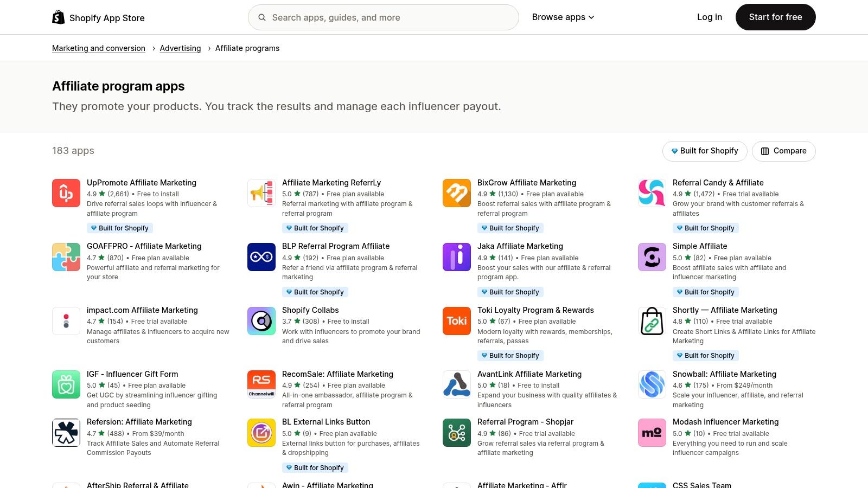Viewport: 868px width, 488px height.
Task: Click Built for Shopify badge under Toki
Action: (x=510, y=356)
